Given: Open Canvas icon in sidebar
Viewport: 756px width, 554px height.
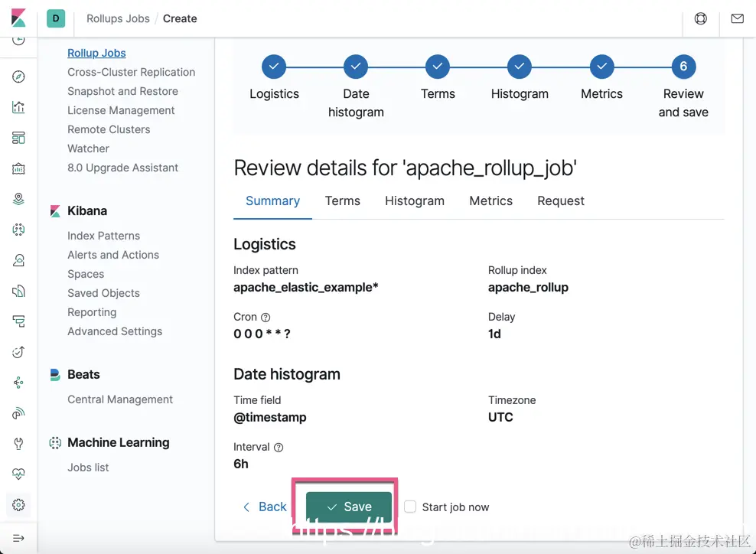Looking at the screenshot, I should click(x=18, y=168).
